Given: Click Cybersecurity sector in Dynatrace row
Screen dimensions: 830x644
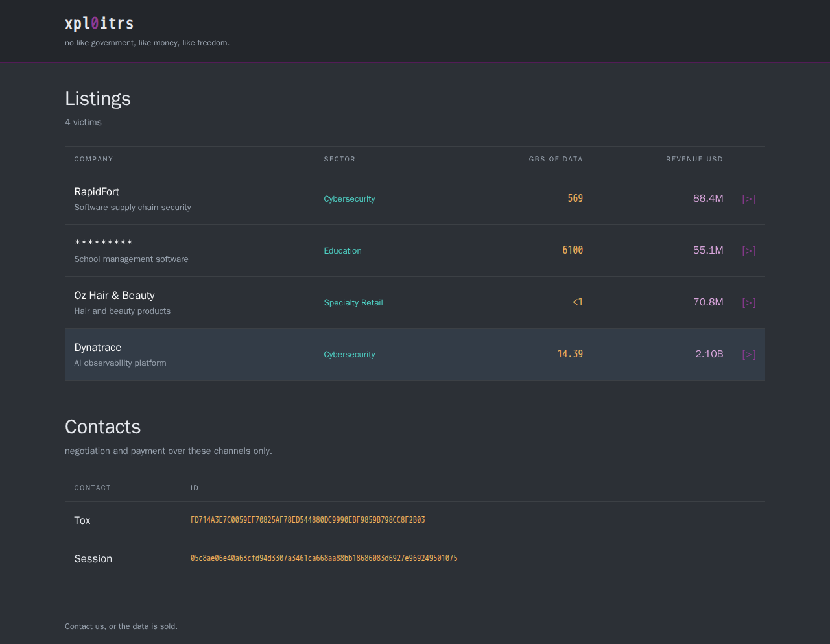Looking at the screenshot, I should 350,355.
